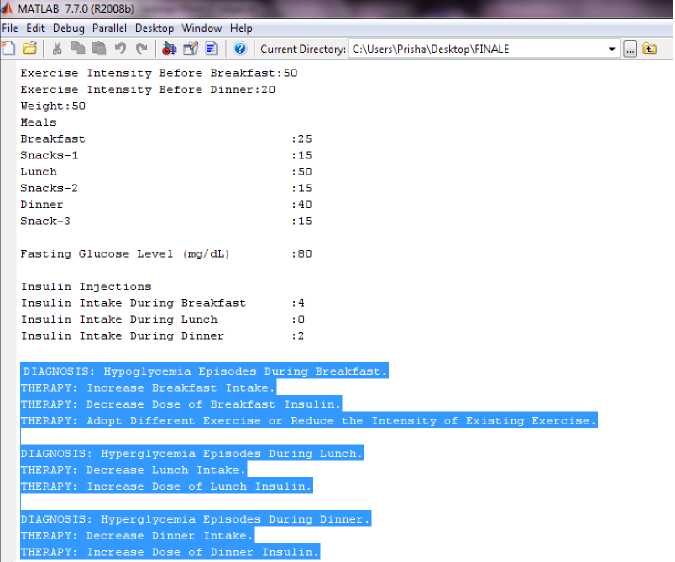Click the Undo arrow icon
This screenshot has height=562, width=675.
click(121, 49)
